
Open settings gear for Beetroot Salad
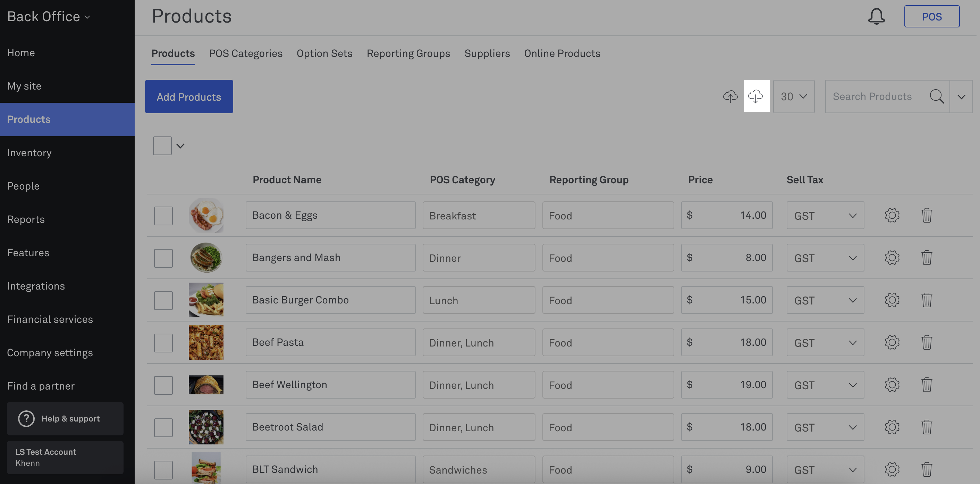point(892,427)
